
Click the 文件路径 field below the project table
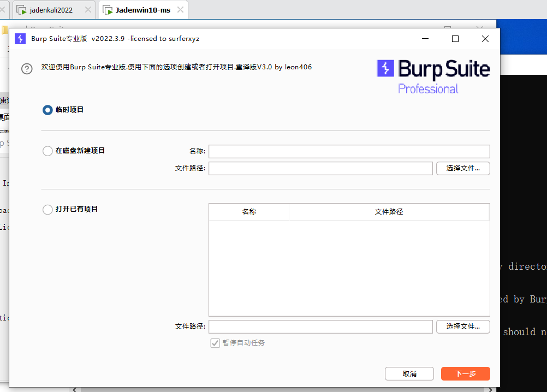point(320,327)
